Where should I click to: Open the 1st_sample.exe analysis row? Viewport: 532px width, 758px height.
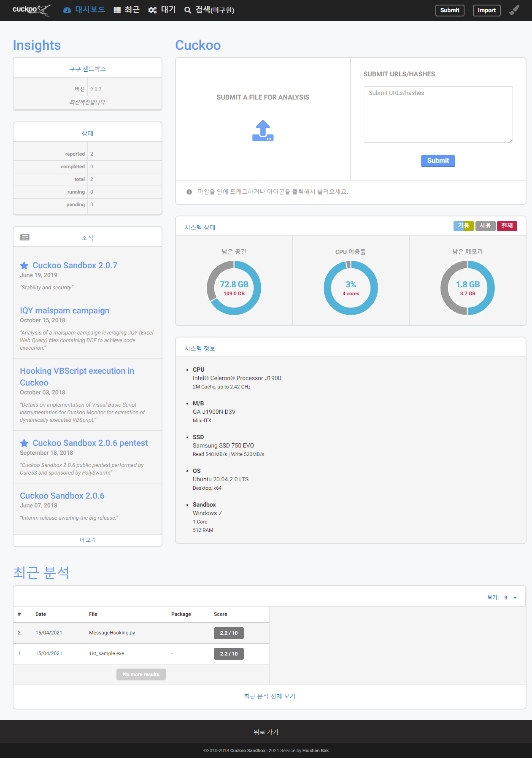141,653
